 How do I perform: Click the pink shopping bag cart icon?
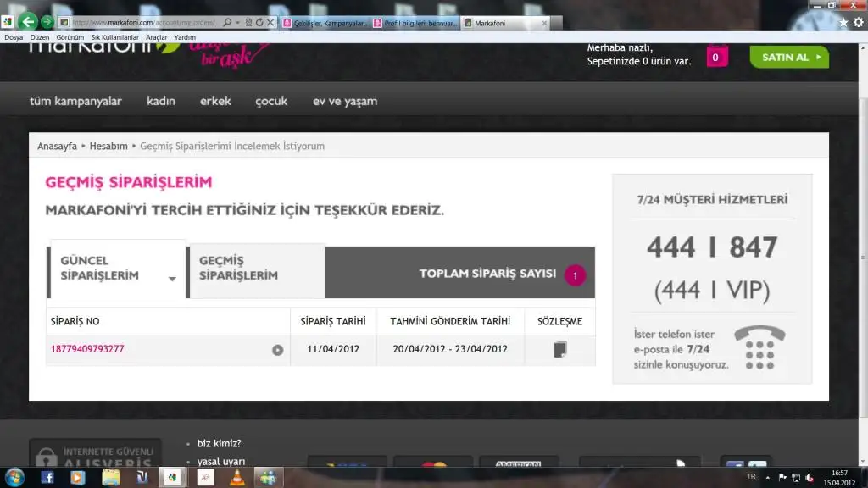(x=715, y=56)
